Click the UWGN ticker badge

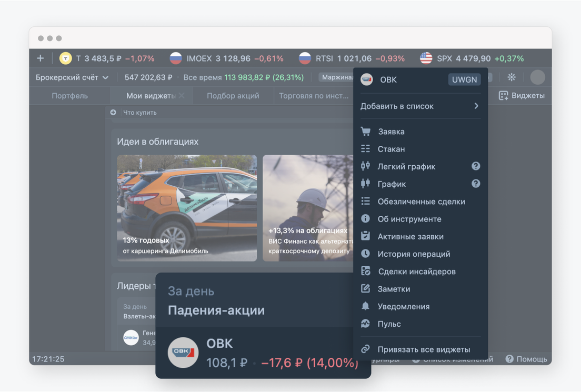point(464,79)
